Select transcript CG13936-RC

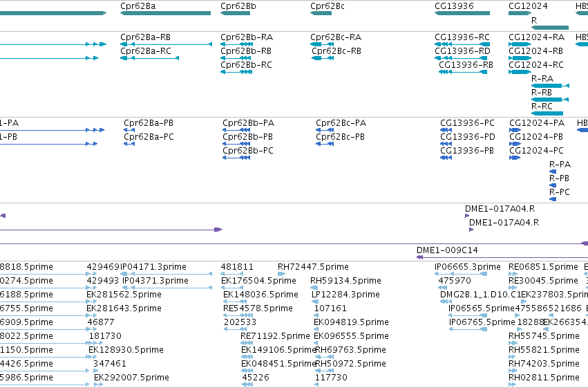[x=462, y=37]
